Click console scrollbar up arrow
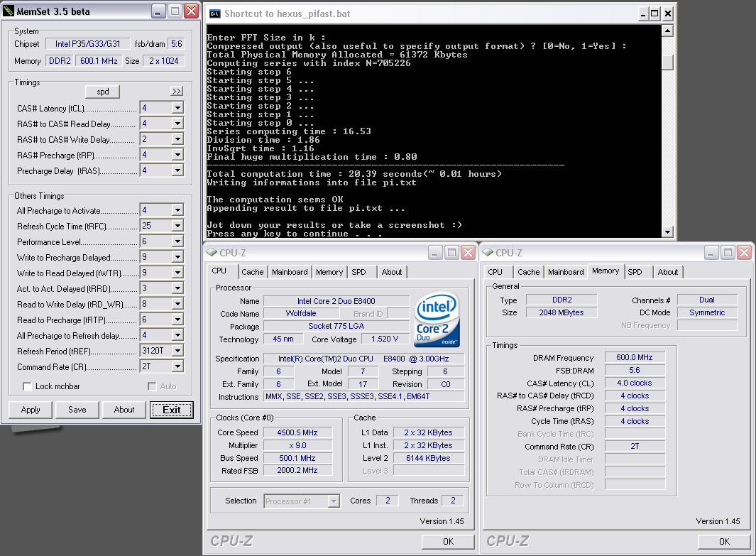 click(x=667, y=31)
